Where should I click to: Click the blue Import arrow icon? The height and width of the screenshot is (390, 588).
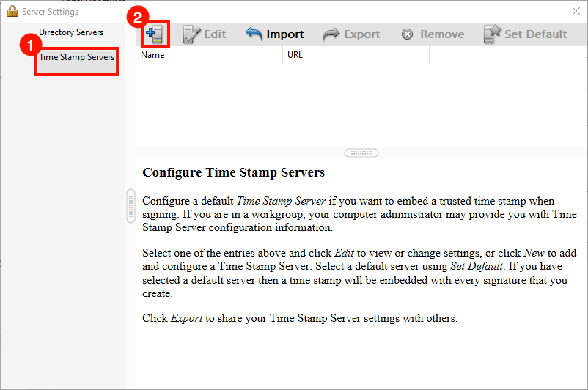pyautogui.click(x=254, y=34)
